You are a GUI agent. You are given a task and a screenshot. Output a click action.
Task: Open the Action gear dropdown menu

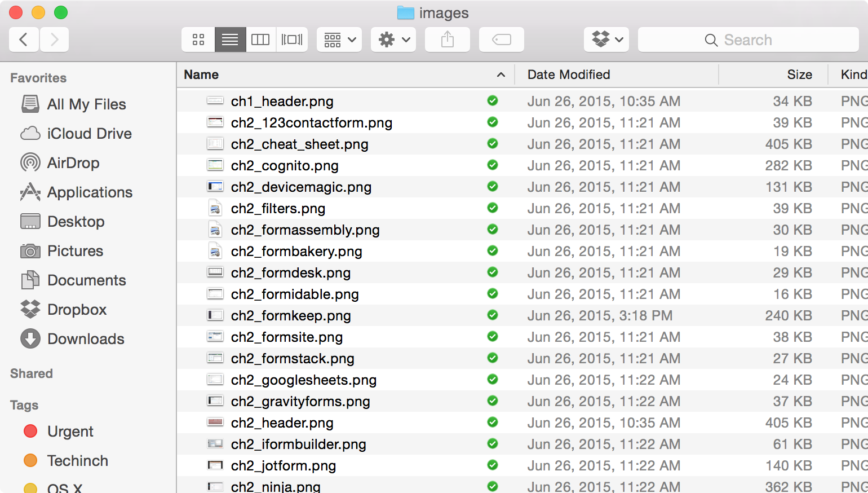pos(393,39)
